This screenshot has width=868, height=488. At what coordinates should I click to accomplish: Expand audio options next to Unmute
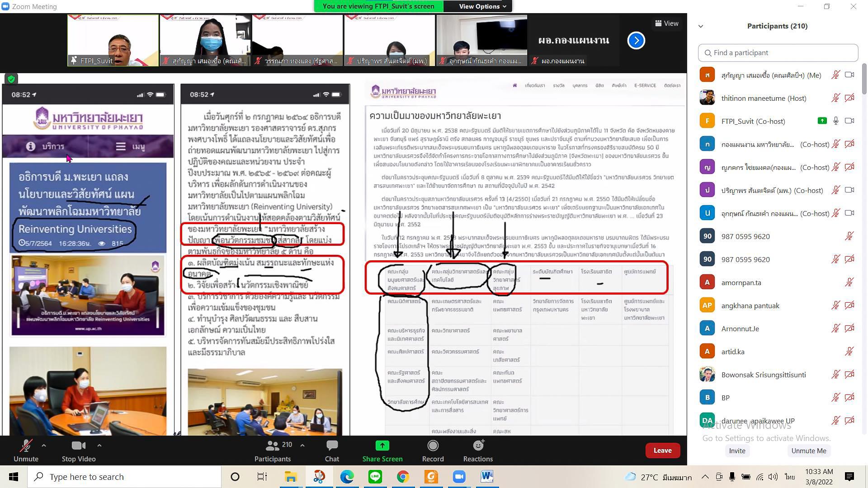pyautogui.click(x=44, y=445)
